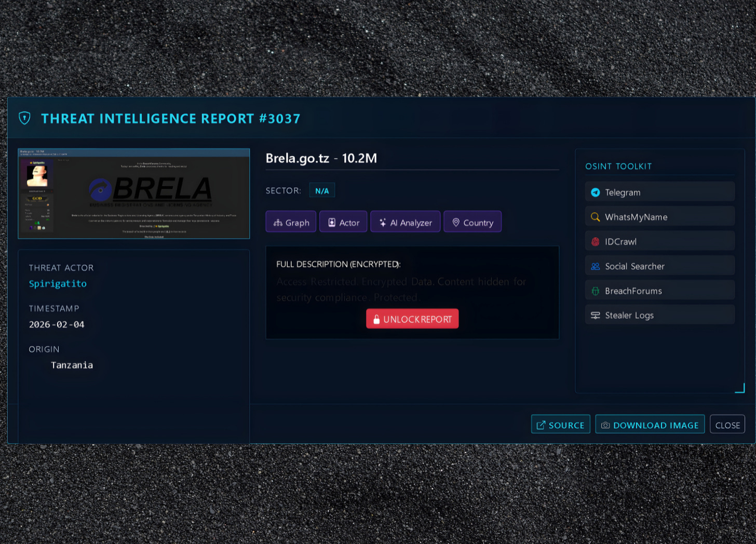Click the Telegram paper-plane icon
756x544 pixels.
[596, 193]
